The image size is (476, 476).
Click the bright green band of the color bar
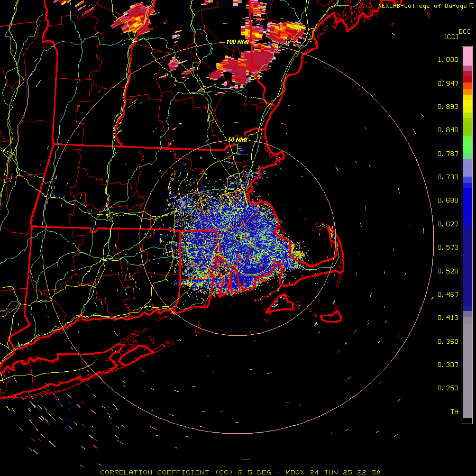click(467, 144)
